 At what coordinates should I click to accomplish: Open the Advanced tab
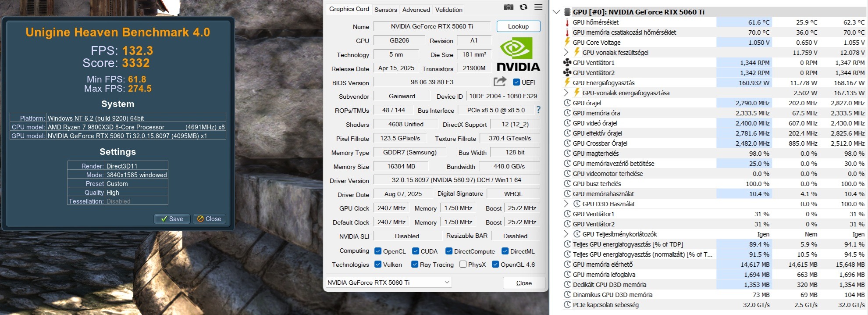tap(416, 10)
